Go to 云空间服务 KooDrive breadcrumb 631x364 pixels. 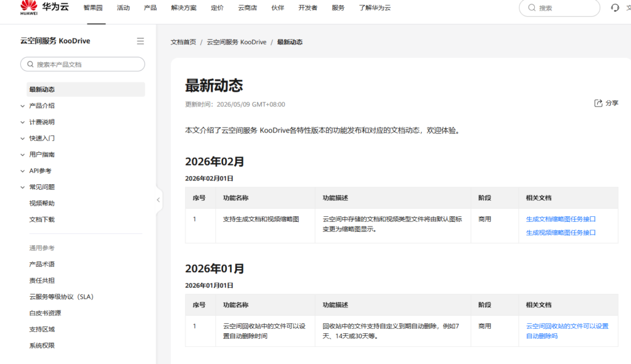[x=237, y=42]
